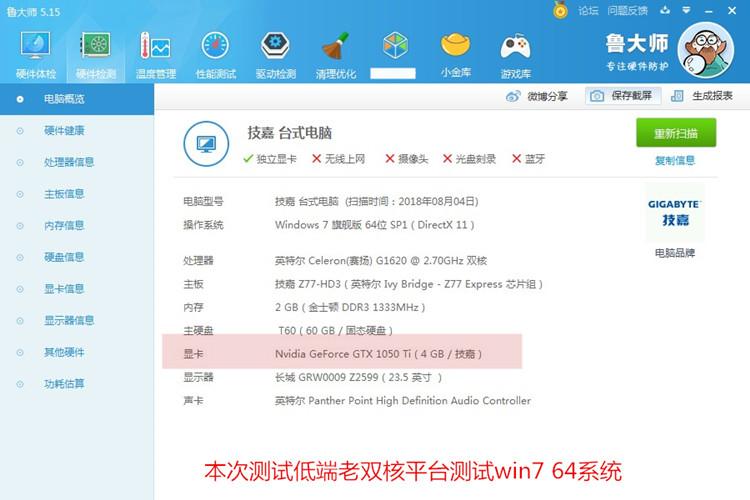Click 复制信息 copy info link
This screenshot has height=500, width=750.
click(x=675, y=160)
